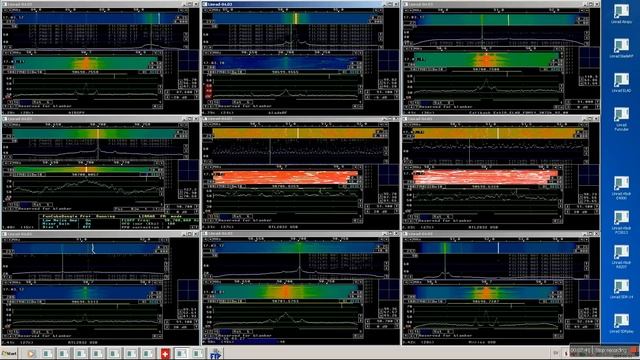Click the blue active Linrad title bar
The width and height of the screenshot is (640, 360).
pos(300,4)
